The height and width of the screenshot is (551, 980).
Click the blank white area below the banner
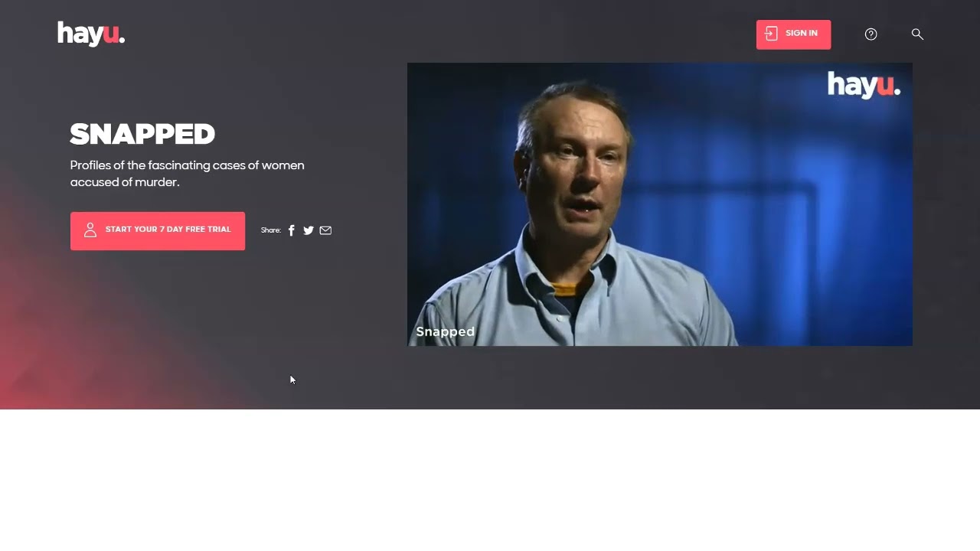coord(490,480)
